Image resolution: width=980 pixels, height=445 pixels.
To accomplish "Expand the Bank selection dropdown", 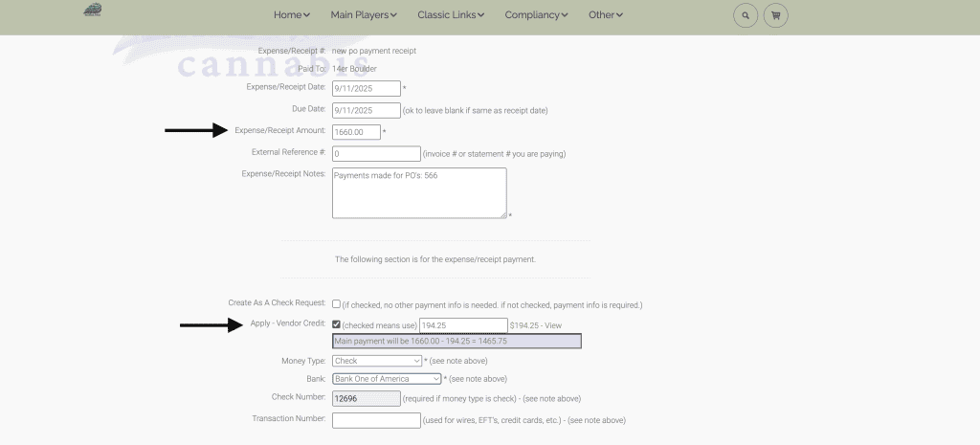I will 387,379.
